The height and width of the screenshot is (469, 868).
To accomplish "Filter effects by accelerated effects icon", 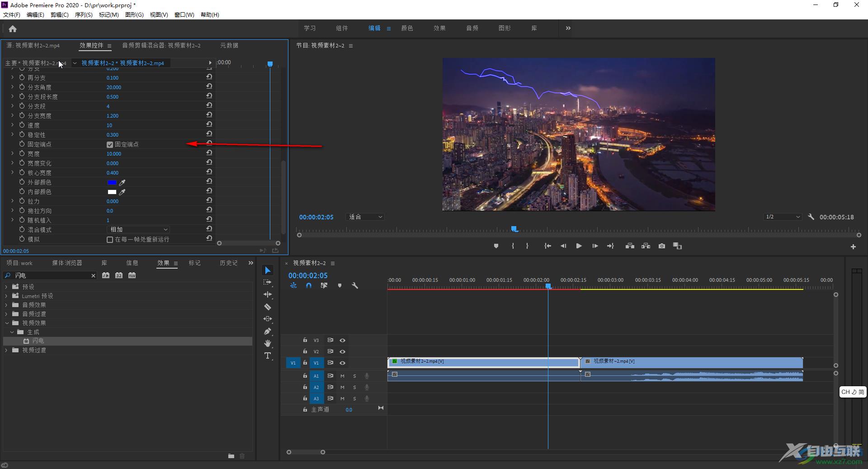I will (x=106, y=275).
